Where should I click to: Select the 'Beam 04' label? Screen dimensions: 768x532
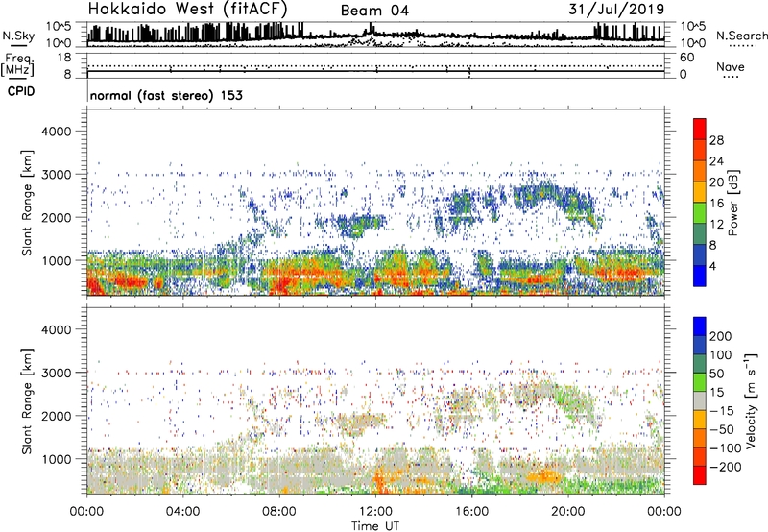point(374,11)
